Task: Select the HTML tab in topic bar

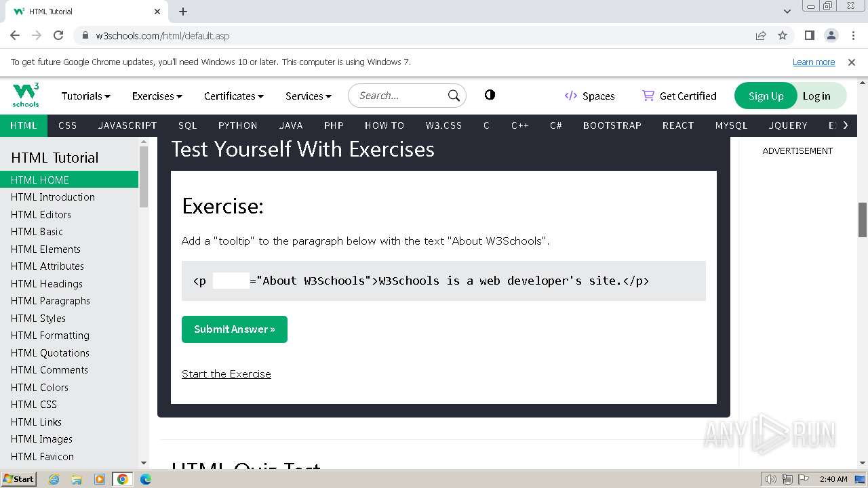Action: point(24,125)
